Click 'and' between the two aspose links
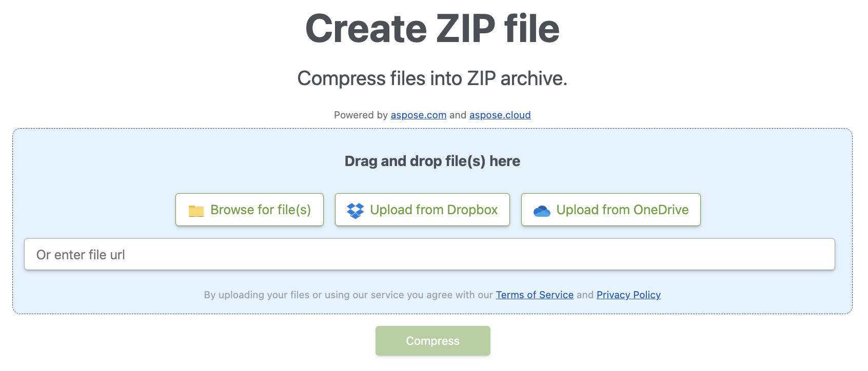 tap(458, 115)
